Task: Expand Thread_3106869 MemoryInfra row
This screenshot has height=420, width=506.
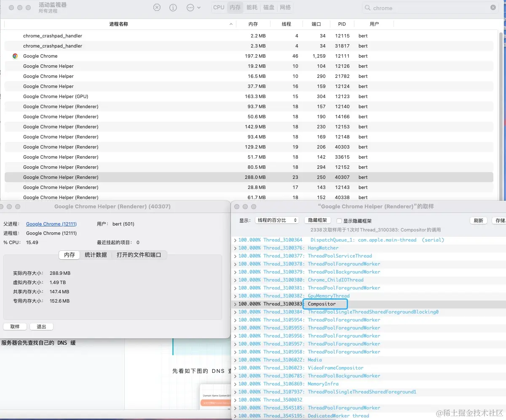Action: tap(236, 384)
